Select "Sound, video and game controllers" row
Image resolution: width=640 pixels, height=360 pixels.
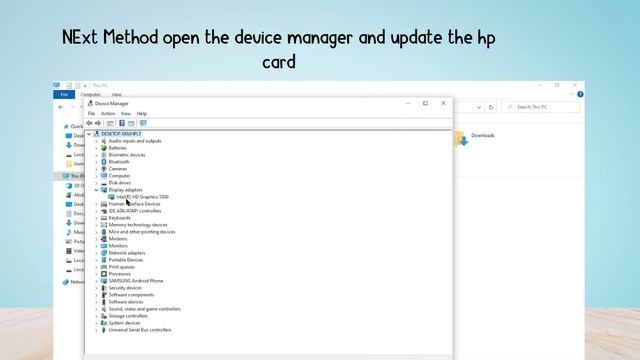click(x=144, y=309)
